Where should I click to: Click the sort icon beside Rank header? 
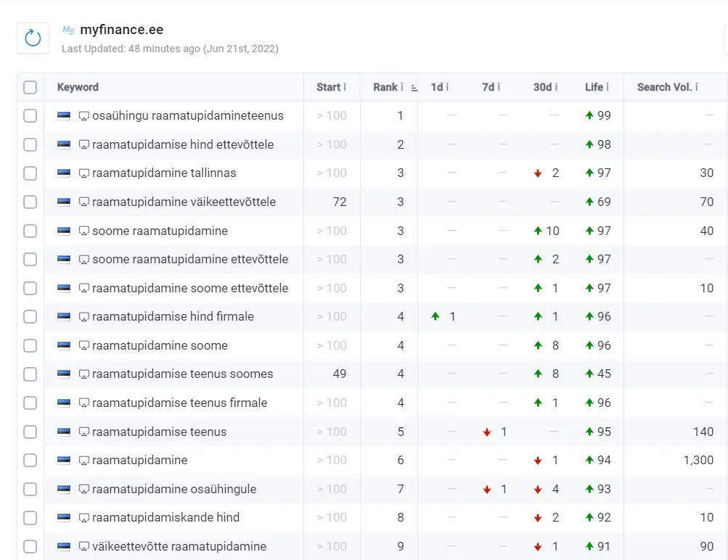(x=414, y=88)
